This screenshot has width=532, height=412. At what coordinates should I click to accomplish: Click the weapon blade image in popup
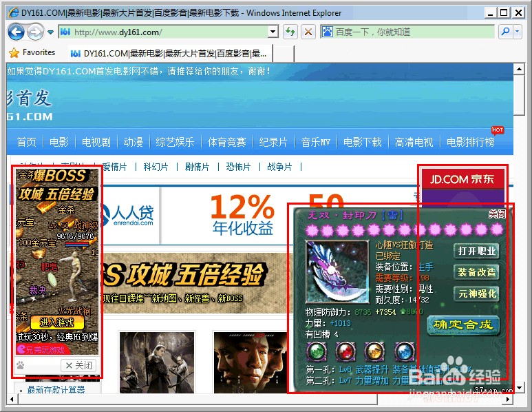pos(338,271)
